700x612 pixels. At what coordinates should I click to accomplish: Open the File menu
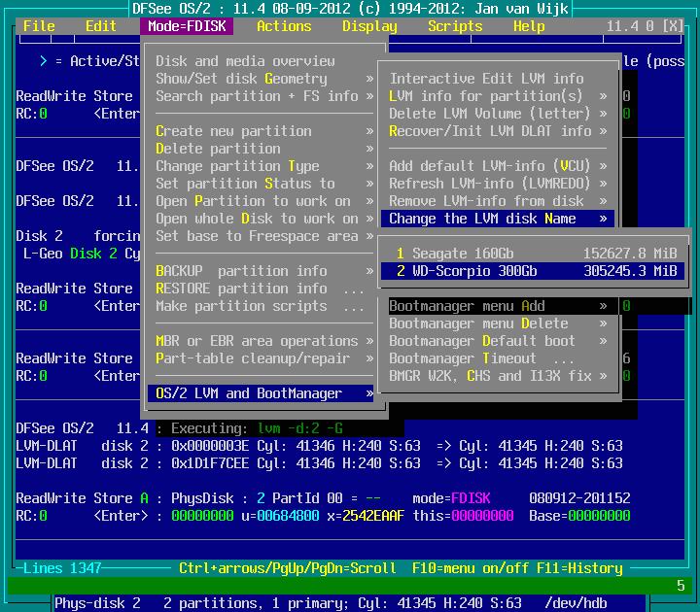click(x=39, y=26)
